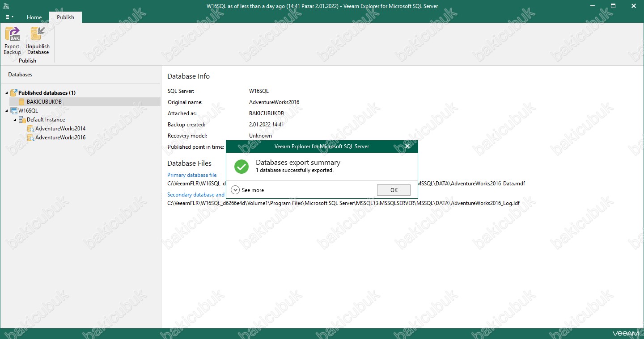Image resolution: width=644 pixels, height=339 pixels.
Task: Click the Default Instance icon
Action: click(x=22, y=120)
